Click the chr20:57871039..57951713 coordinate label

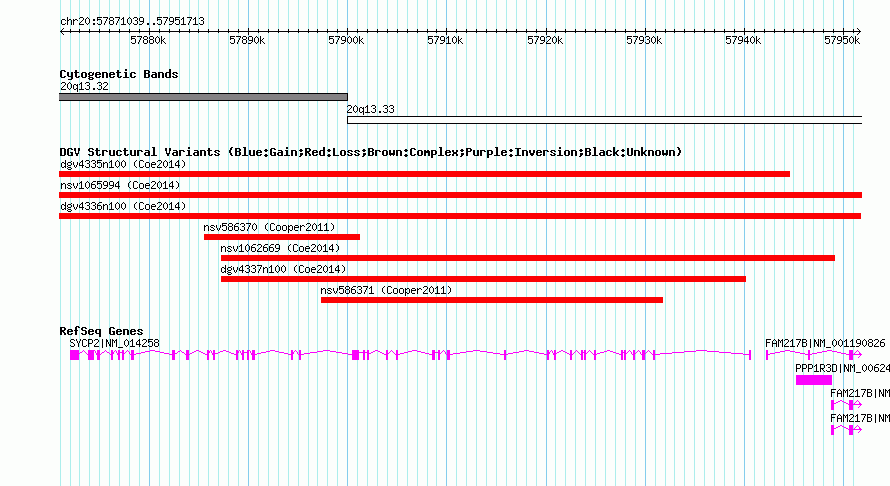pos(132,21)
